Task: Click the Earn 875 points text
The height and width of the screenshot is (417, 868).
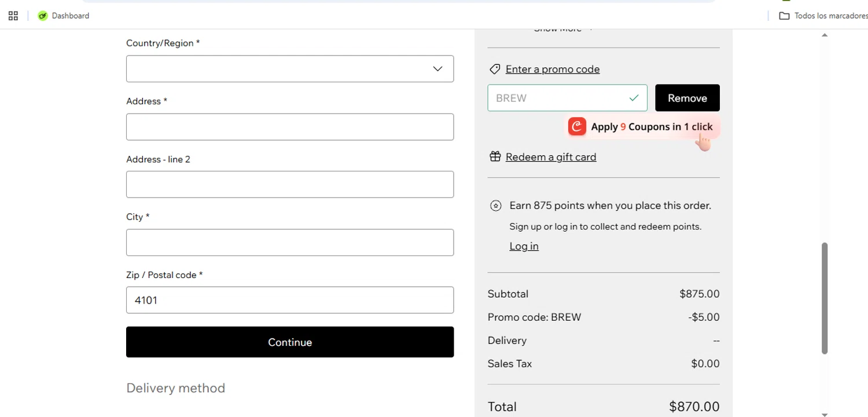Action: [610, 206]
